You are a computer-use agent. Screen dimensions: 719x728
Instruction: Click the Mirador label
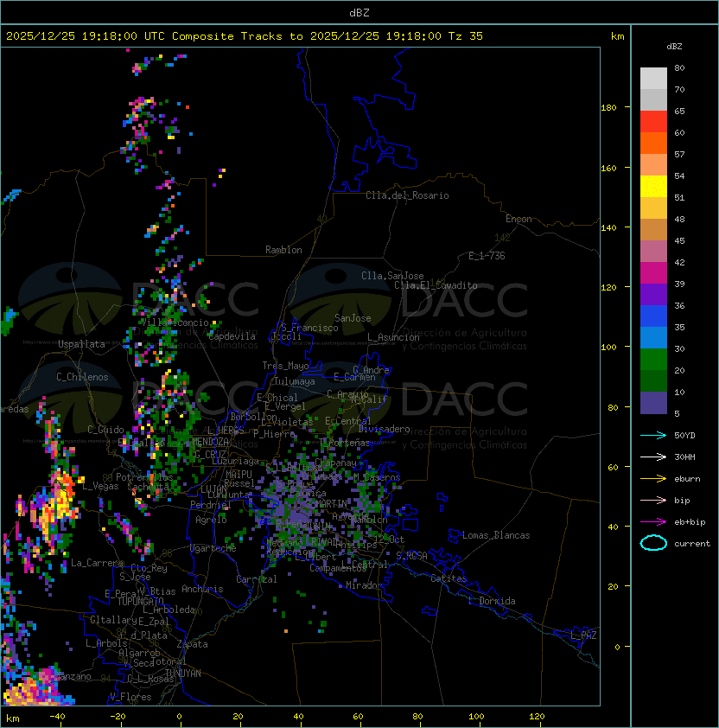[x=364, y=585]
